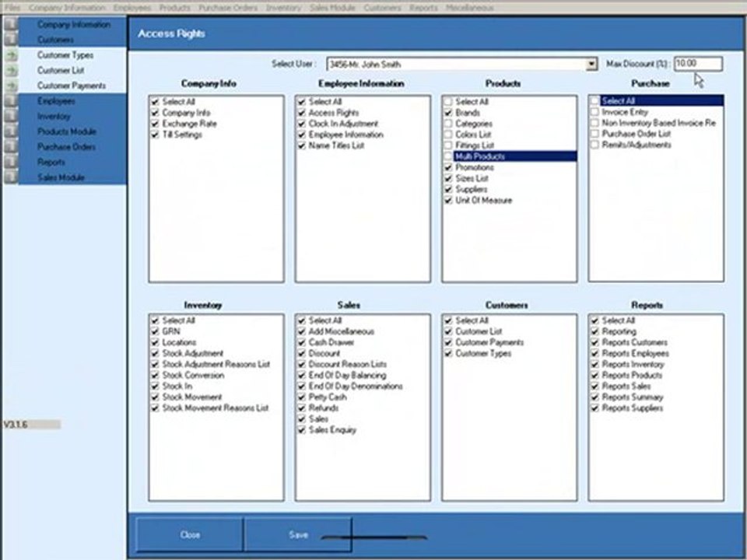
Task: Expand the Company Information sidebar section
Action: 74,24
